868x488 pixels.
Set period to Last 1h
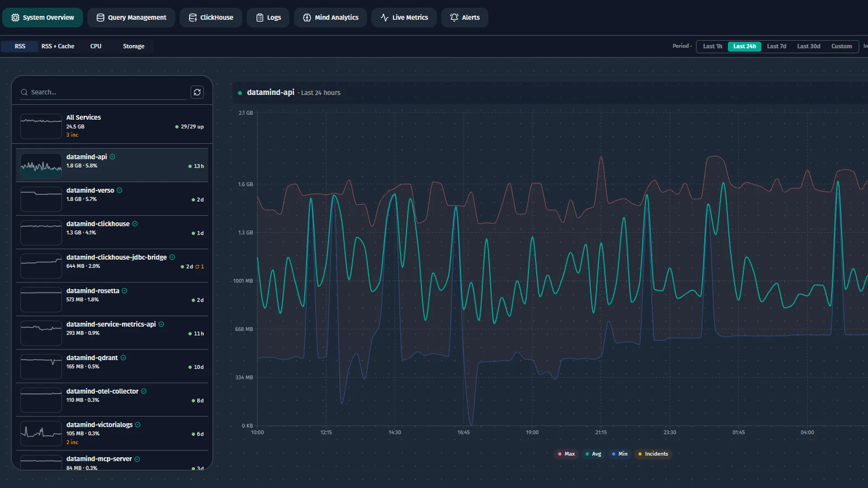pyautogui.click(x=712, y=46)
